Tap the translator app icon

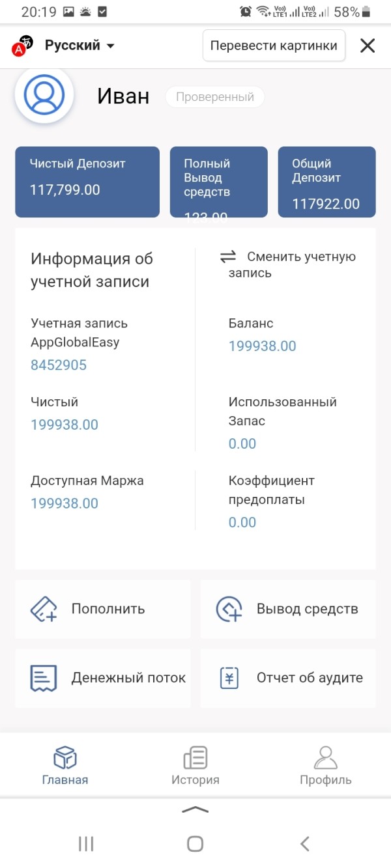pyautogui.click(x=23, y=46)
